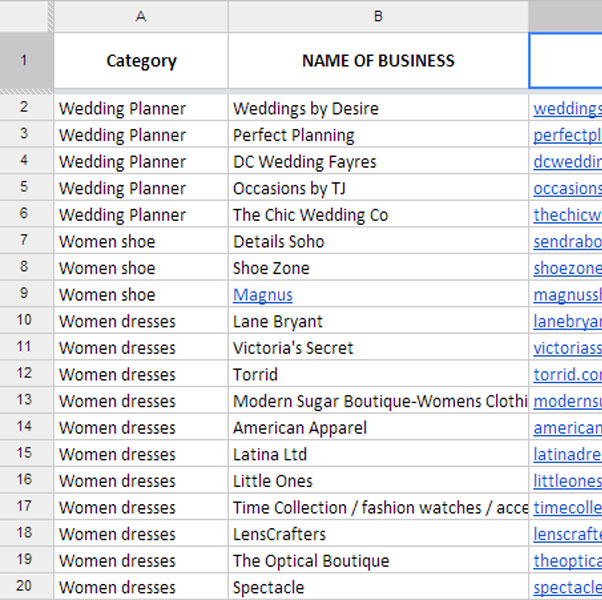The width and height of the screenshot is (602, 600).
Task: Select row 12 header
Action: pos(25,375)
